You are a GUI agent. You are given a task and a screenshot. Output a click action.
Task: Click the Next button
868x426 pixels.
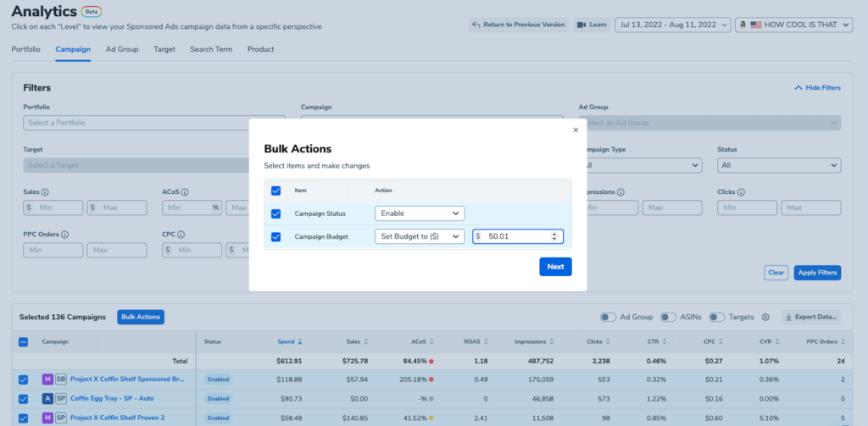point(555,266)
